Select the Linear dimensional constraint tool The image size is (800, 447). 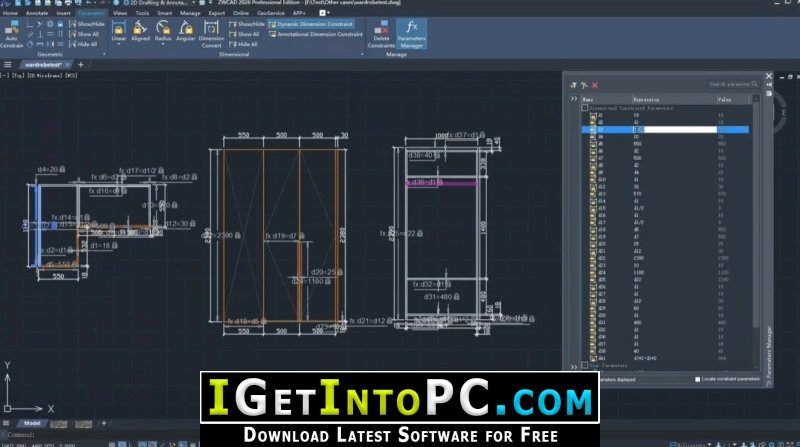click(119, 31)
